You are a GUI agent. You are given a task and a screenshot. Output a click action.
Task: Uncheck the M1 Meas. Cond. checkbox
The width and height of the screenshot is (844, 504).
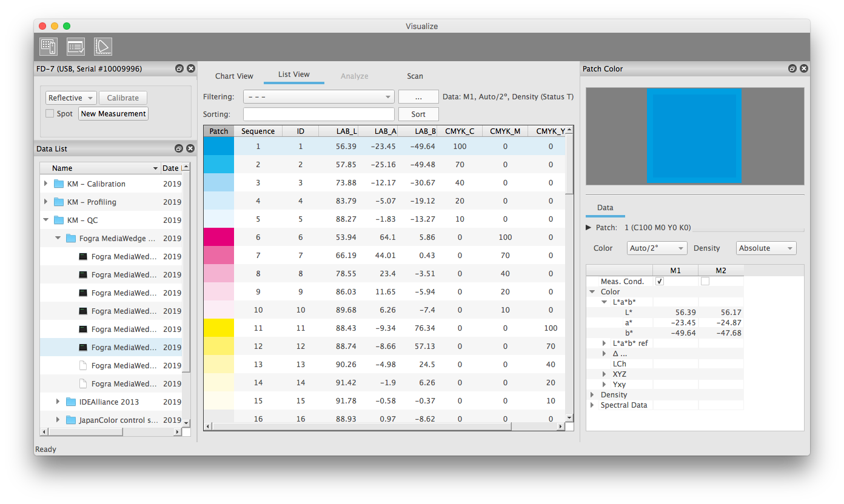[660, 282]
